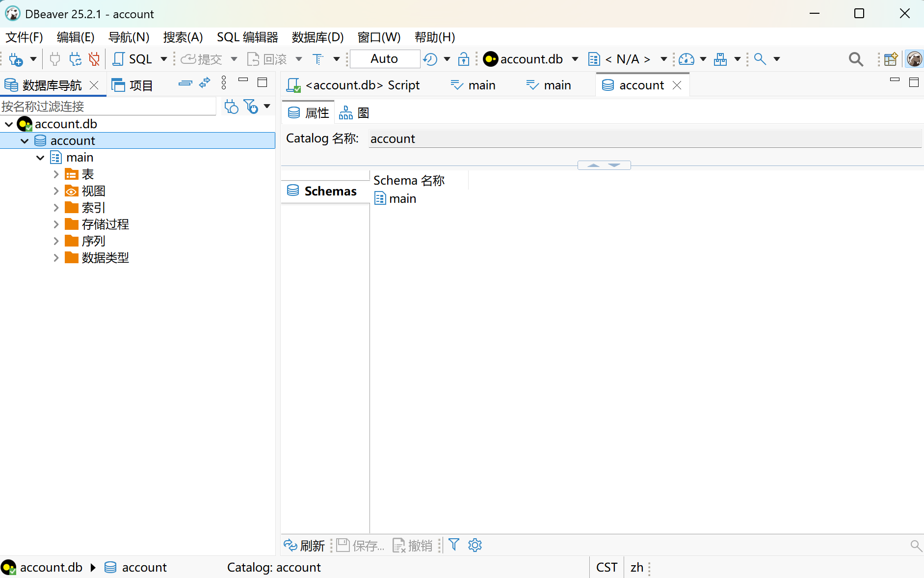Toggle link with editor icon

205,83
